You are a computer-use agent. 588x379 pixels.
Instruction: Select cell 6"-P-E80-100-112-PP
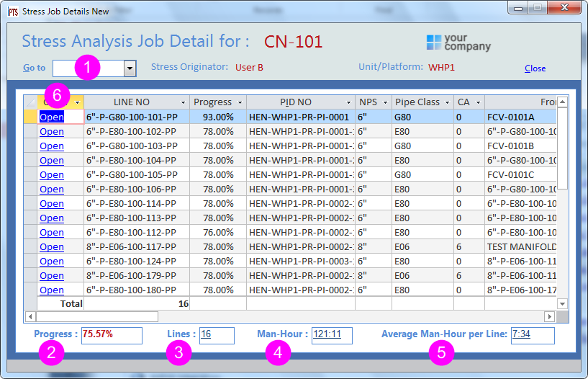click(x=137, y=233)
